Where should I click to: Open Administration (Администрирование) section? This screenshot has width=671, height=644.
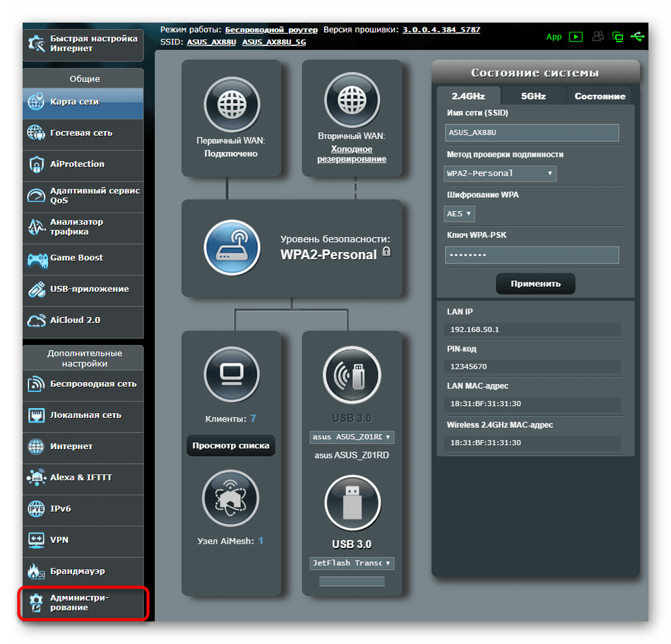coord(83,603)
